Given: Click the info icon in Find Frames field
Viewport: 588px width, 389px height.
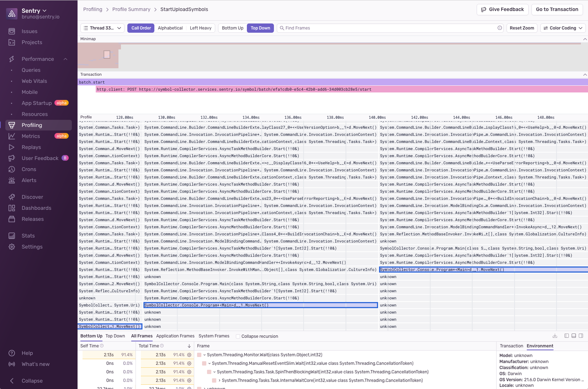Looking at the screenshot, I should pyautogui.click(x=500, y=28).
